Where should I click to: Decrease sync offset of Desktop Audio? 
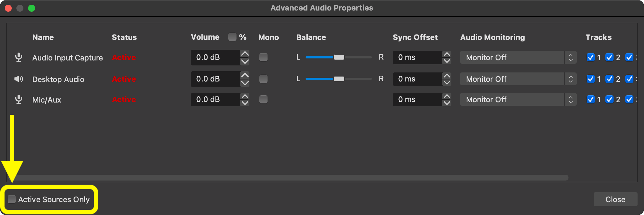(447, 83)
